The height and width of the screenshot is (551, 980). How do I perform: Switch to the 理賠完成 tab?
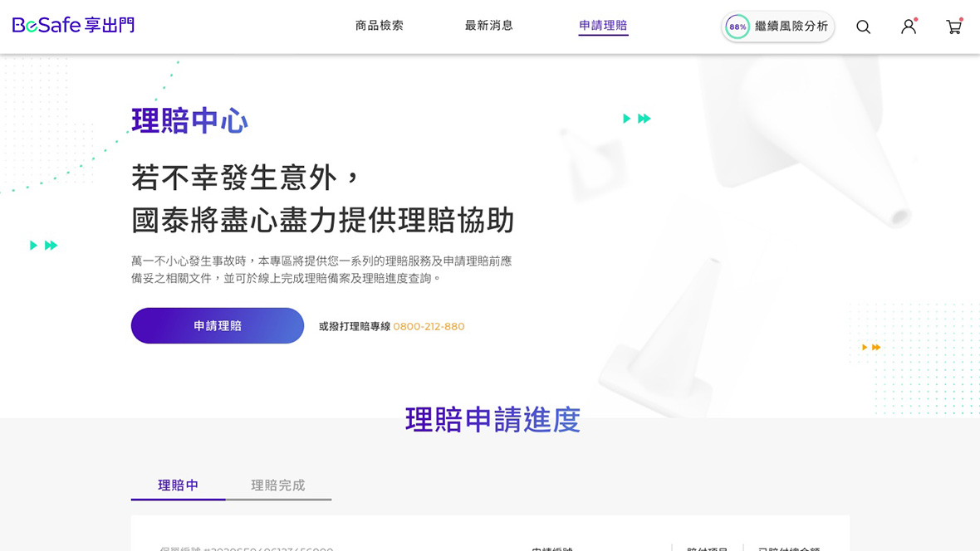pyautogui.click(x=278, y=485)
